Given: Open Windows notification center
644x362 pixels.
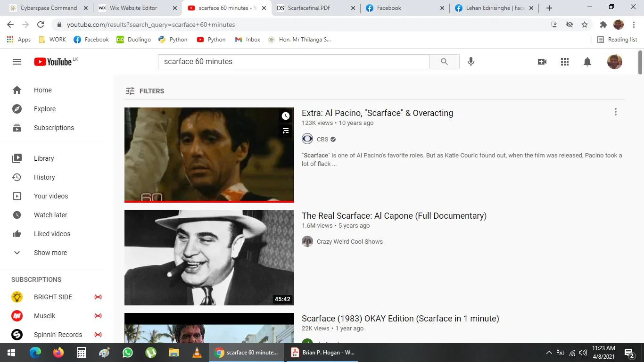Looking at the screenshot, I should click(629, 353).
